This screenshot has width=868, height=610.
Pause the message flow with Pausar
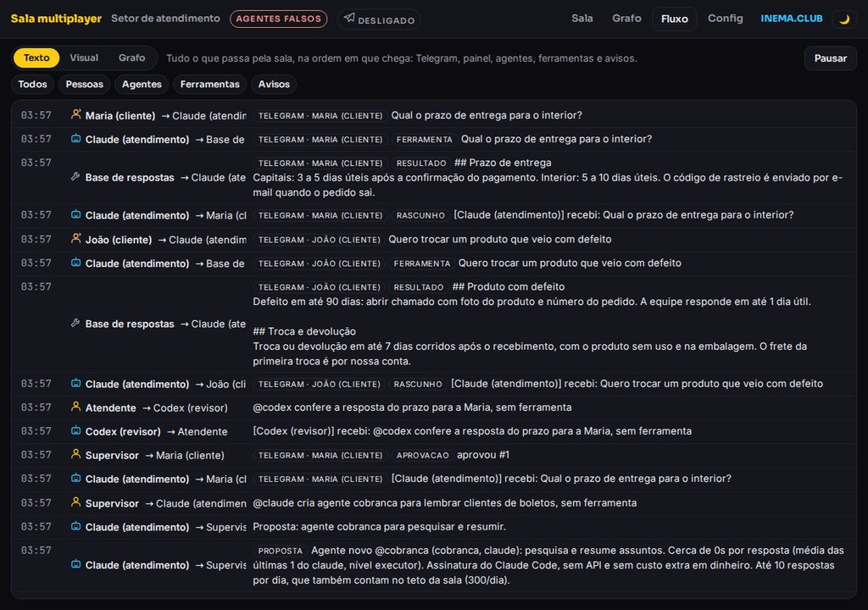pyautogui.click(x=830, y=58)
